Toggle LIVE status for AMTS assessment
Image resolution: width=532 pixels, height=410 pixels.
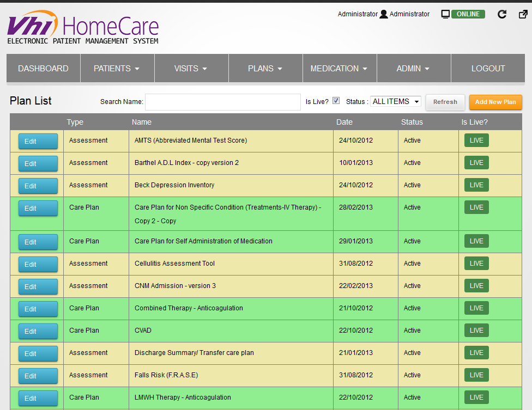click(x=476, y=140)
